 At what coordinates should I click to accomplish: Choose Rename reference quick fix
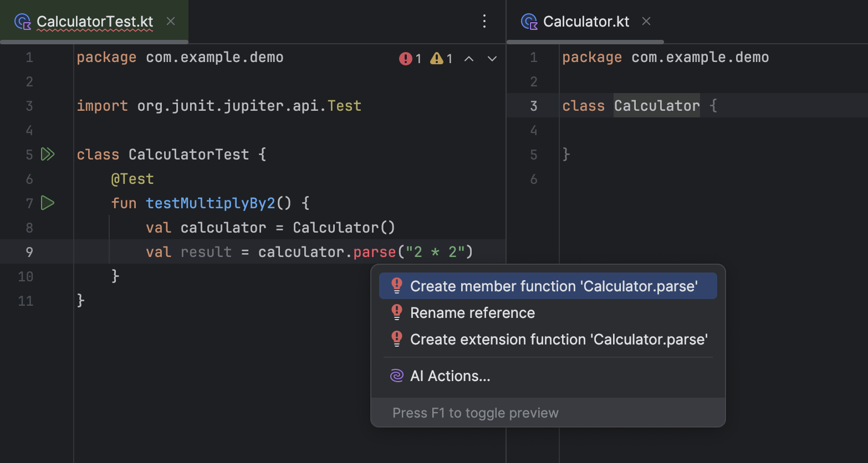472,313
